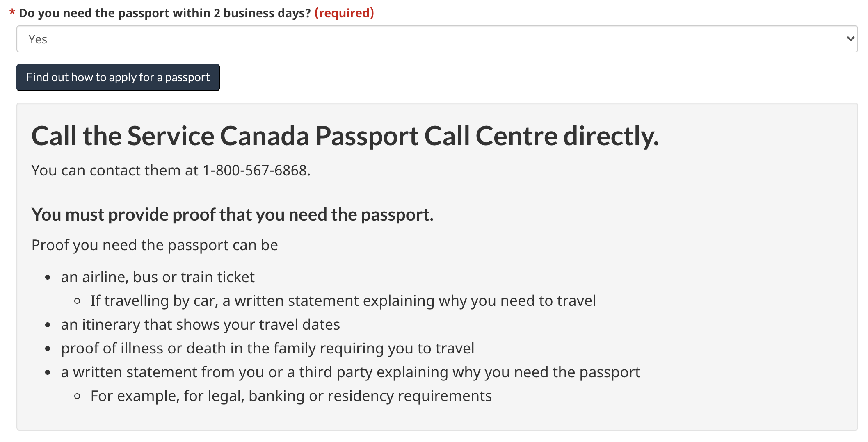The height and width of the screenshot is (442, 868).
Task: Click Proof you need the passport can be
Action: [155, 245]
